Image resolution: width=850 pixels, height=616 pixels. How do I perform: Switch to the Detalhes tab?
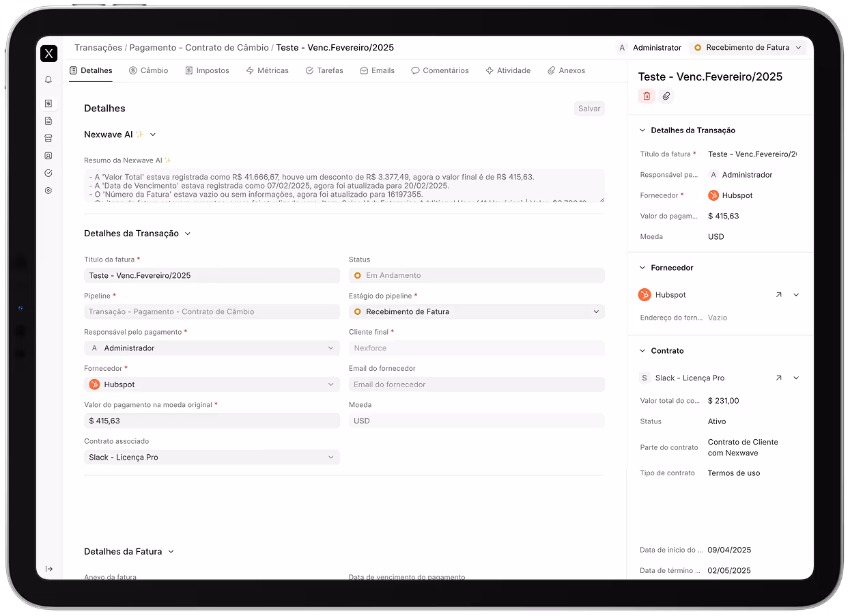point(91,70)
